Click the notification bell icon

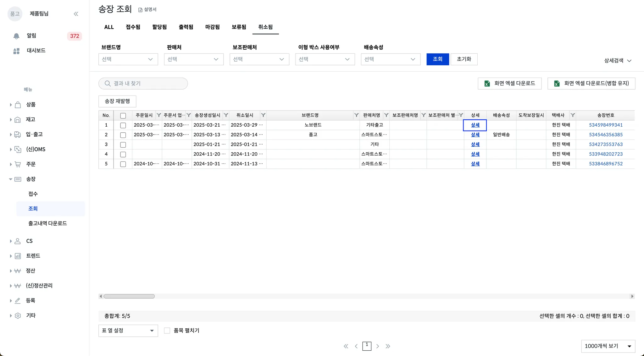point(16,36)
